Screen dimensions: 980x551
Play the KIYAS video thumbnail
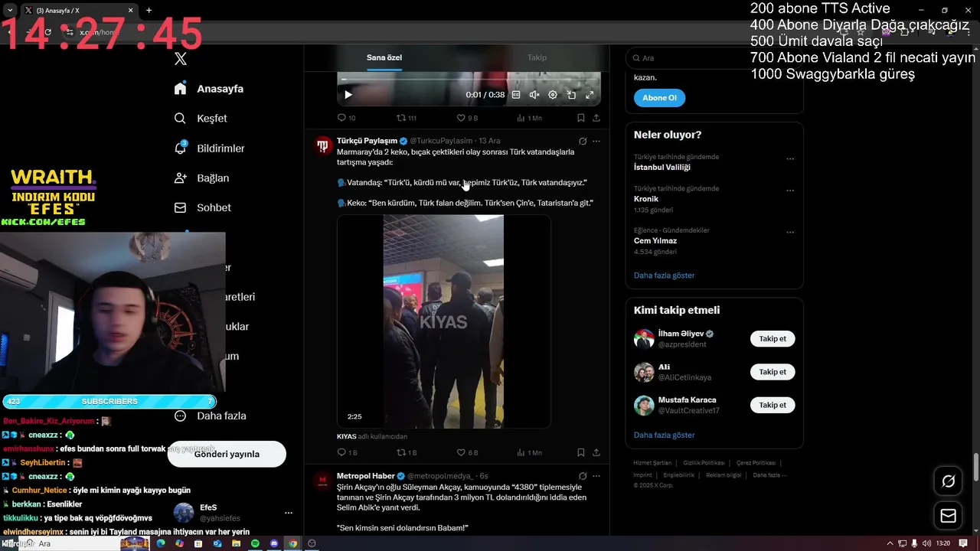coord(443,321)
